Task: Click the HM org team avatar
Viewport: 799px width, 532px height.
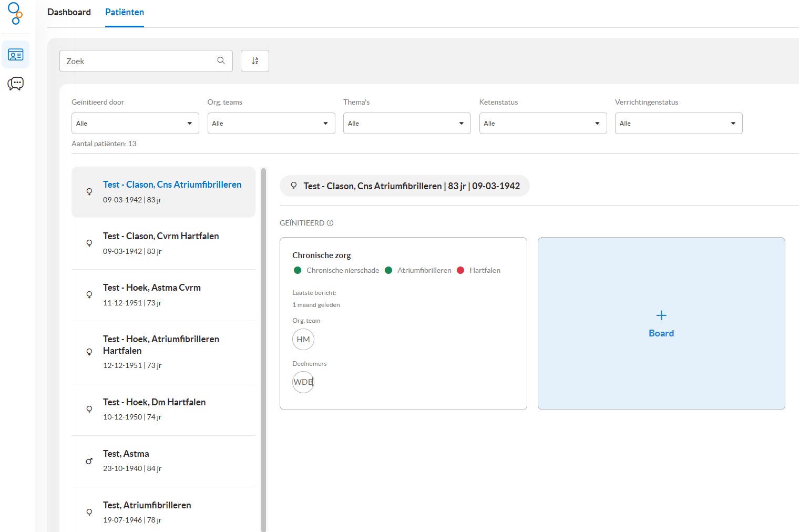Action: click(303, 340)
